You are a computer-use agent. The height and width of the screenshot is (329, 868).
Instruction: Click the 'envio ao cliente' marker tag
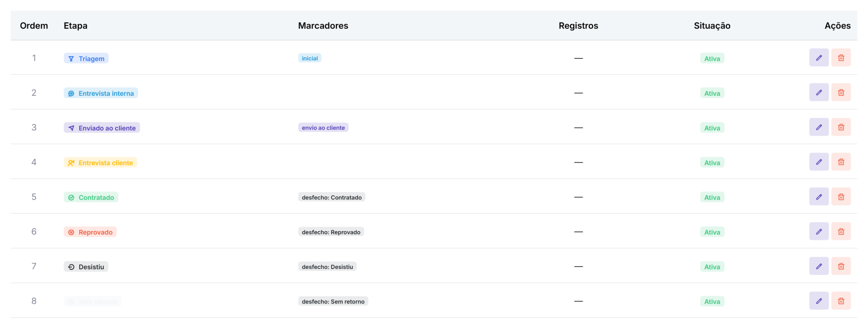click(323, 128)
